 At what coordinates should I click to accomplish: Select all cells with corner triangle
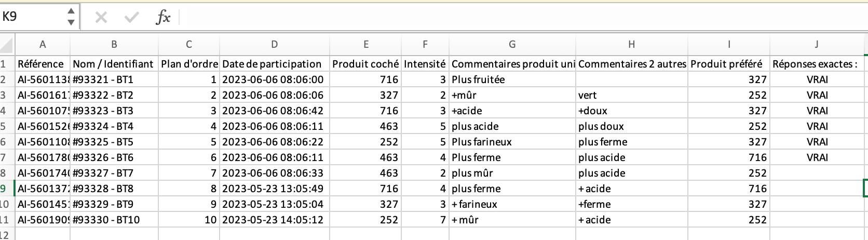7,45
